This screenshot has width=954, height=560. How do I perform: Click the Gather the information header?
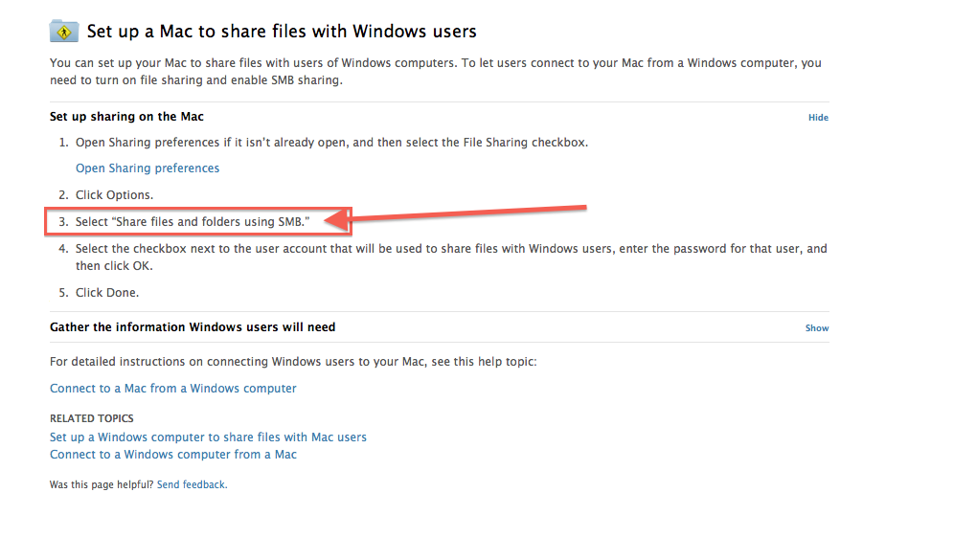coord(193,327)
